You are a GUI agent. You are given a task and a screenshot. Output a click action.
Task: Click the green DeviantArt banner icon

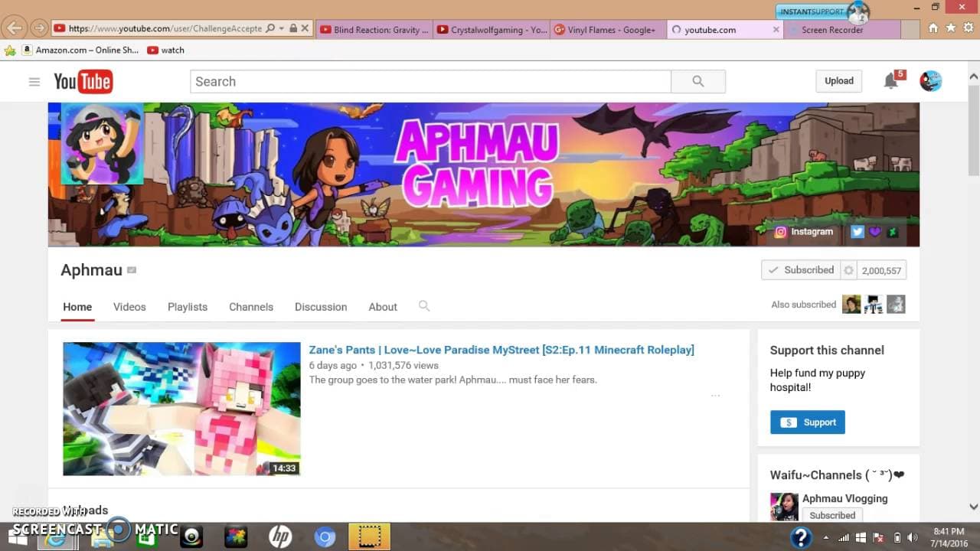point(892,232)
